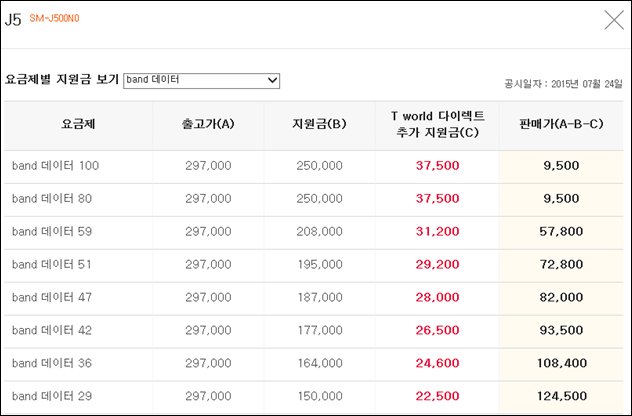The width and height of the screenshot is (632, 416).
Task: Close the J5 subsidy popup
Action: click(x=614, y=20)
